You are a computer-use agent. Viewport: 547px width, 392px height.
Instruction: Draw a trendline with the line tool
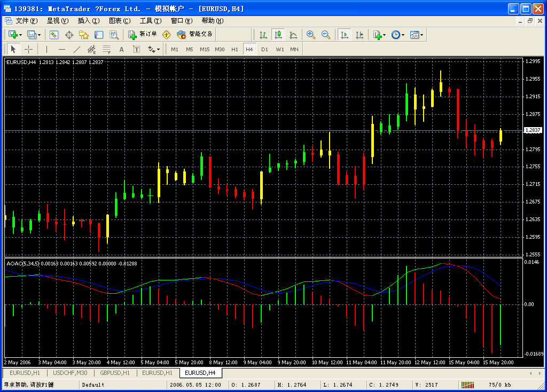tap(76, 49)
